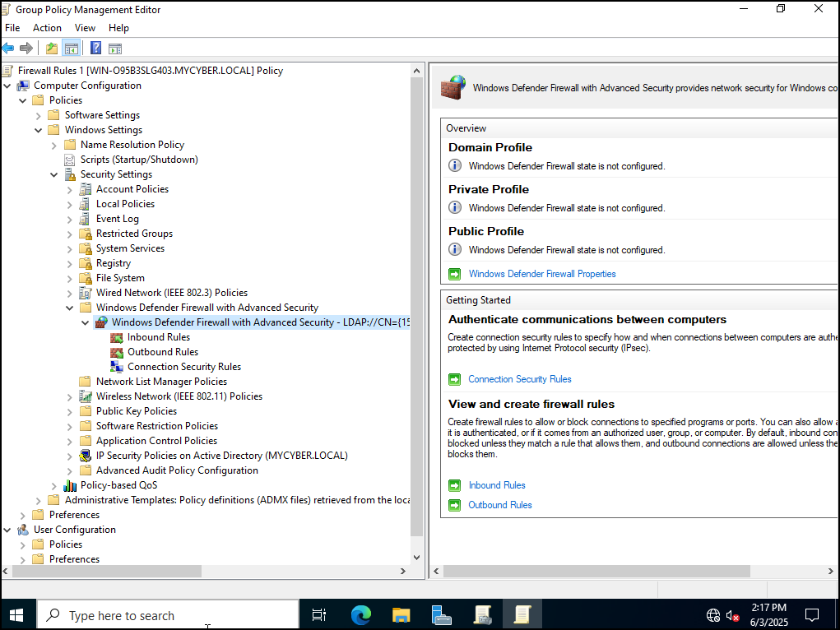Select Advanced Audit Policy Configuration
The height and width of the screenshot is (630, 840).
[177, 470]
